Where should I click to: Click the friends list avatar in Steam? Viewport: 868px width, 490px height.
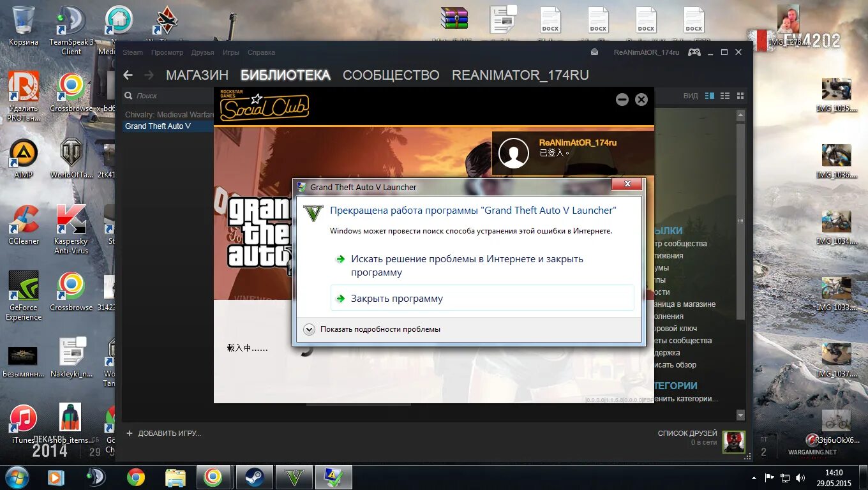point(733,442)
